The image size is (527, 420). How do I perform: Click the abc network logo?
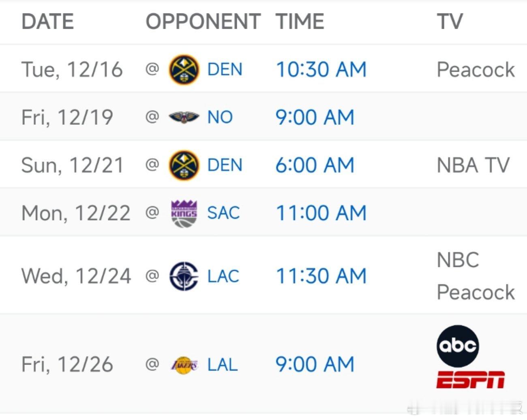(x=458, y=345)
